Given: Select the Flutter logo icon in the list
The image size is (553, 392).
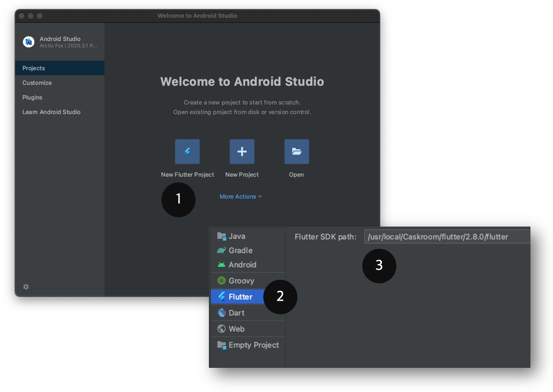Looking at the screenshot, I should click(221, 297).
